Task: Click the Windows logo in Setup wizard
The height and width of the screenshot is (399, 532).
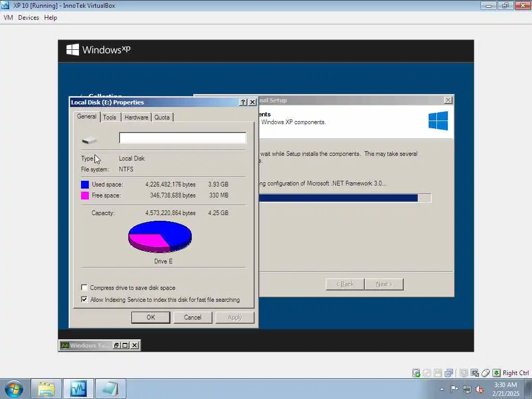Action: tap(438, 121)
